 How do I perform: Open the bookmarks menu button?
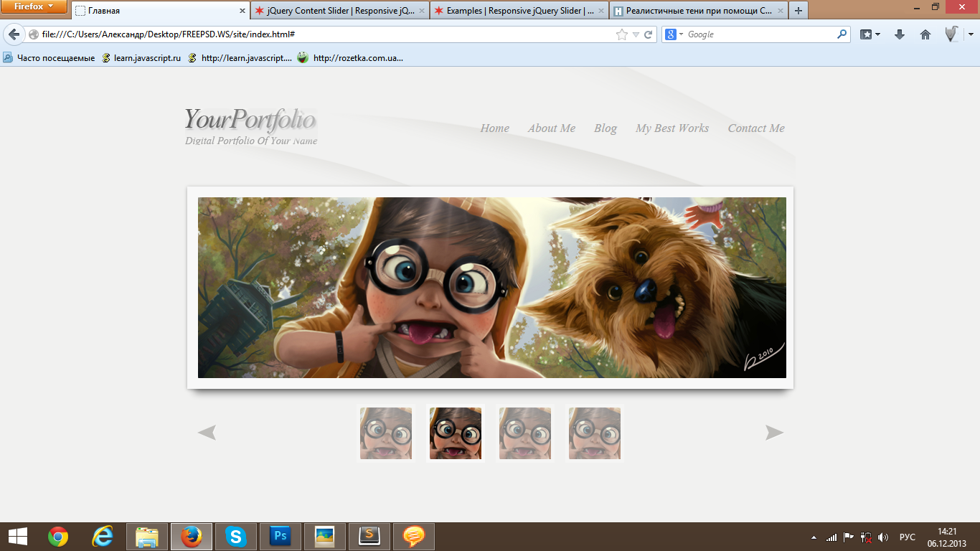pyautogui.click(x=870, y=34)
